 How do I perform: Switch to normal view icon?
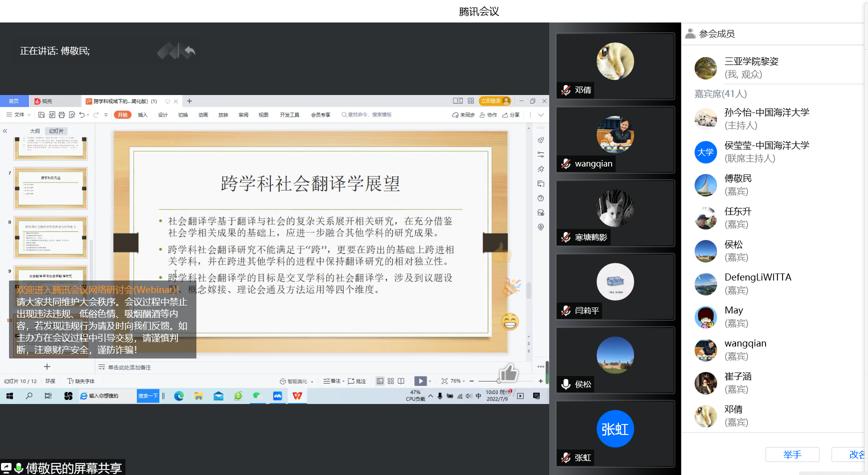(x=380, y=381)
